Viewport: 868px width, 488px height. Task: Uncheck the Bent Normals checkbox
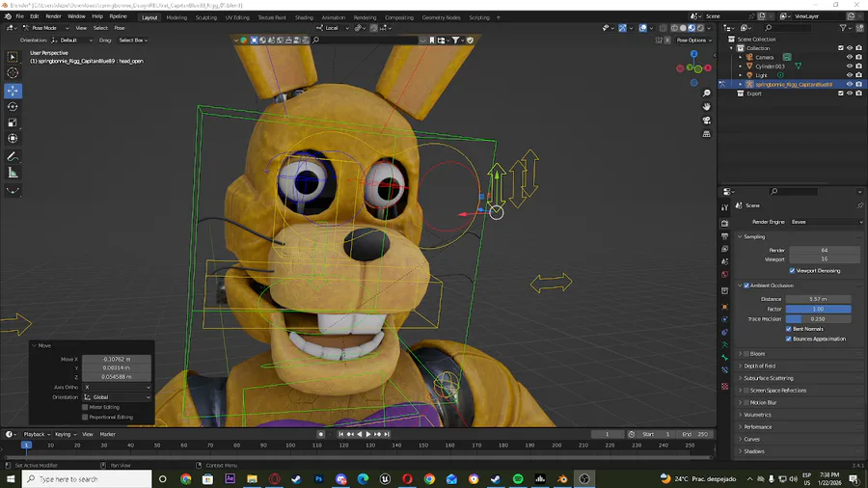tap(789, 329)
